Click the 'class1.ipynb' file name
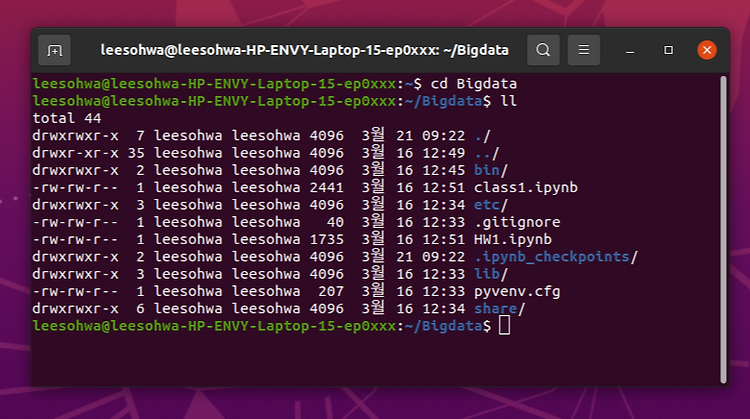The width and height of the screenshot is (750, 419). click(x=526, y=187)
